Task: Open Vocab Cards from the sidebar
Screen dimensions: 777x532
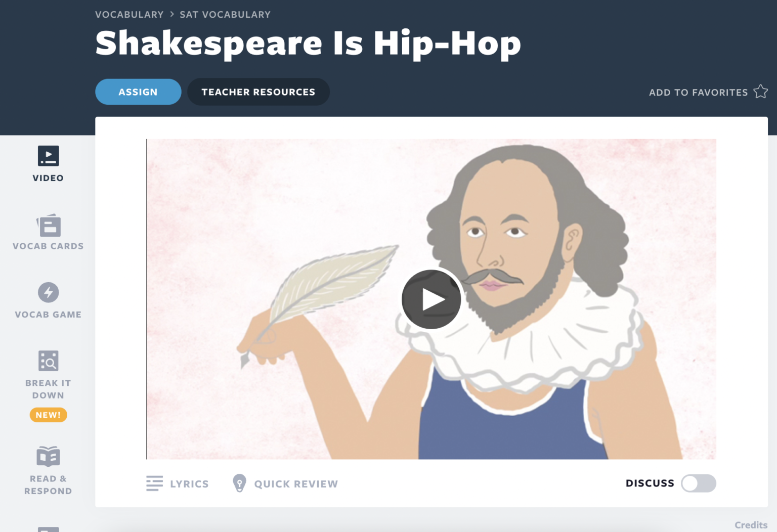Action: (x=48, y=226)
